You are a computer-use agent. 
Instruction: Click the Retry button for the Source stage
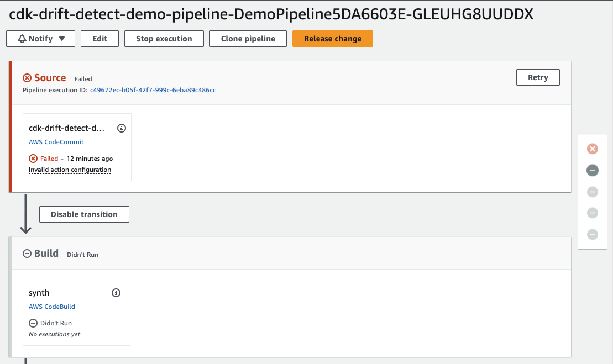click(538, 77)
